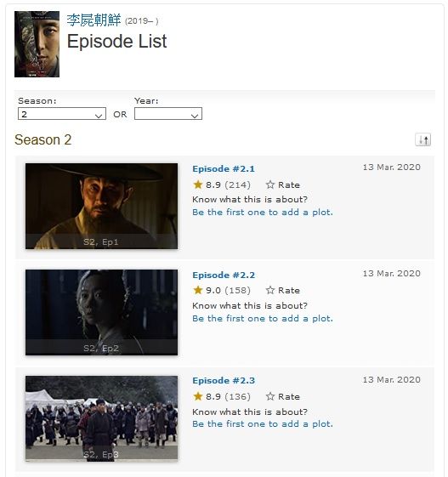The image size is (448, 477).
Task: Click the Rate star for Episode #2.1
Action: pyautogui.click(x=269, y=185)
